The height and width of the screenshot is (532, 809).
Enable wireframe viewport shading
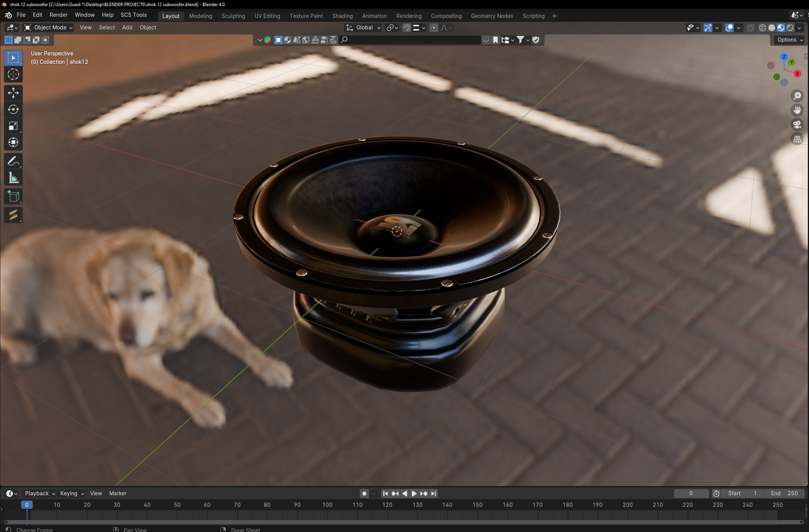pyautogui.click(x=762, y=27)
